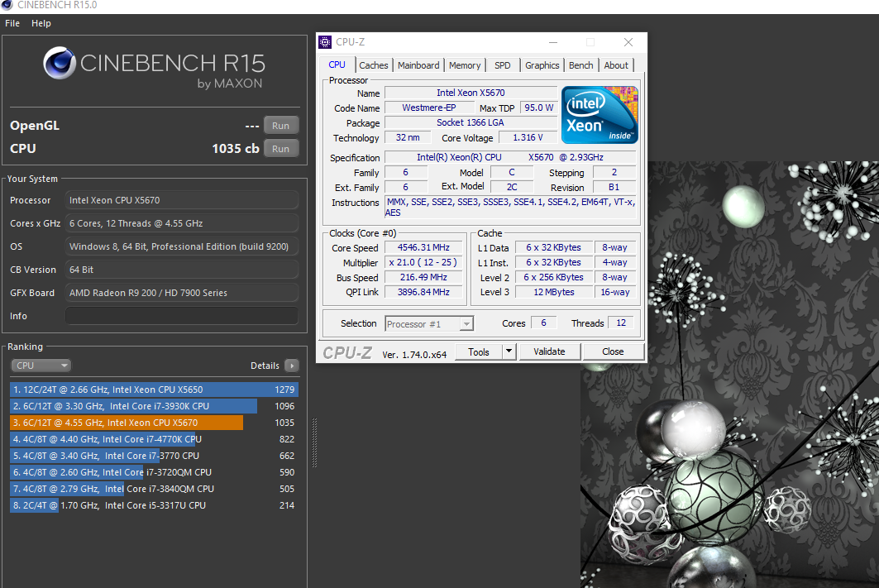Open Processor #1 selection dropdown
Screen dimensions: 879x588
click(429, 324)
